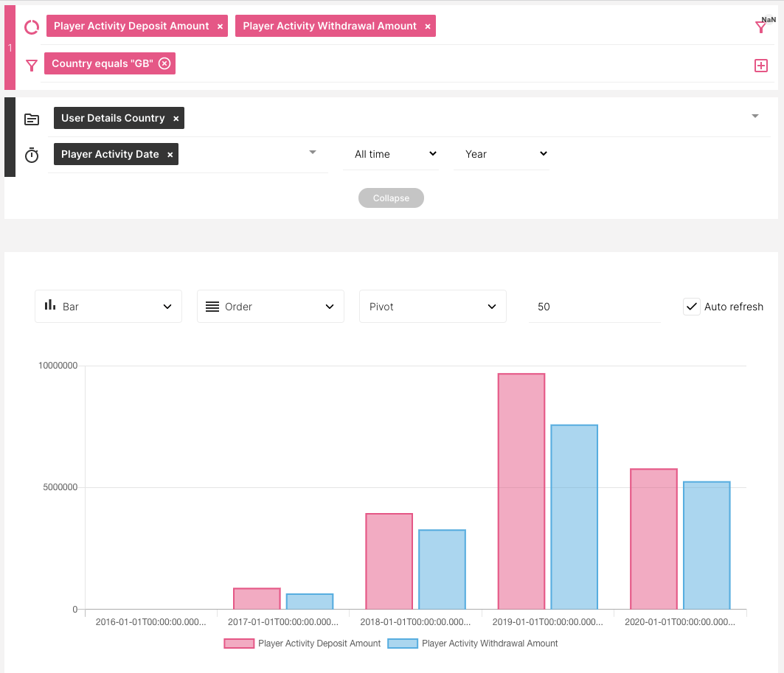
Task: Click the dimensions folder icon
Action: (32, 119)
